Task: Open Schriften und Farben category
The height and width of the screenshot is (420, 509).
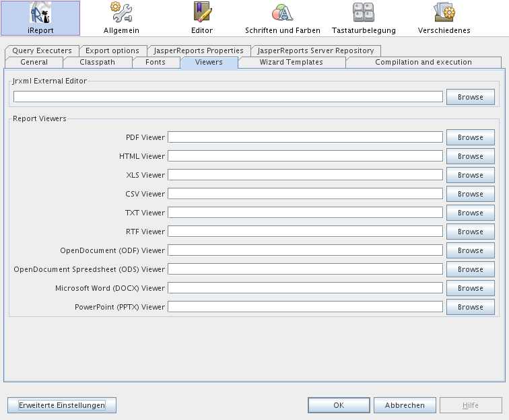Action: point(282,18)
